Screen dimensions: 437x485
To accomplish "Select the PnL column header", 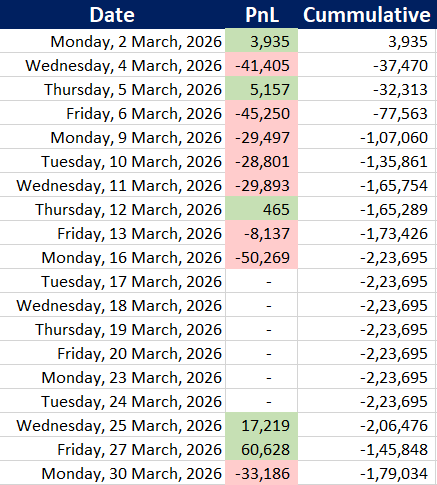I will (261, 14).
